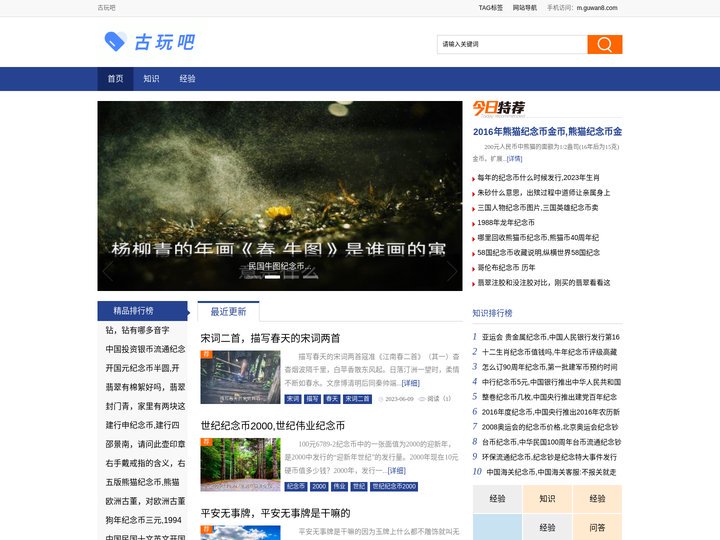Viewport: 720px width, 540px height.
Task: Open the featured 2016年熊猫纪念币金币 headline
Action: (547, 132)
